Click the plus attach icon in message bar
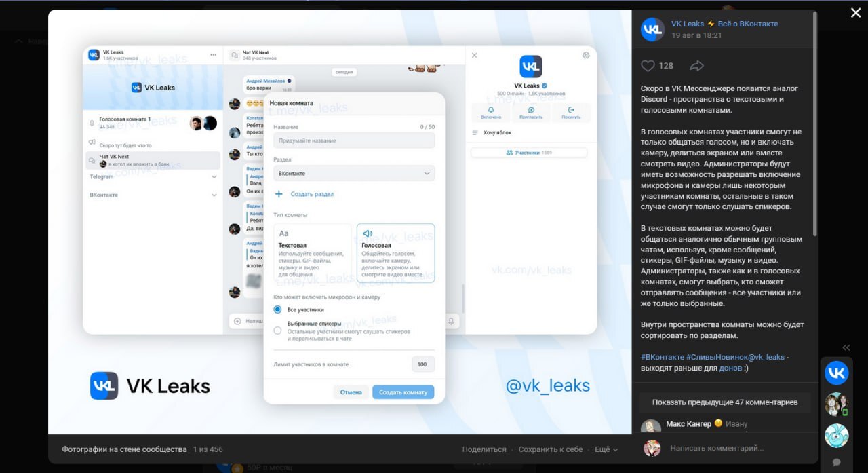 [x=237, y=321]
